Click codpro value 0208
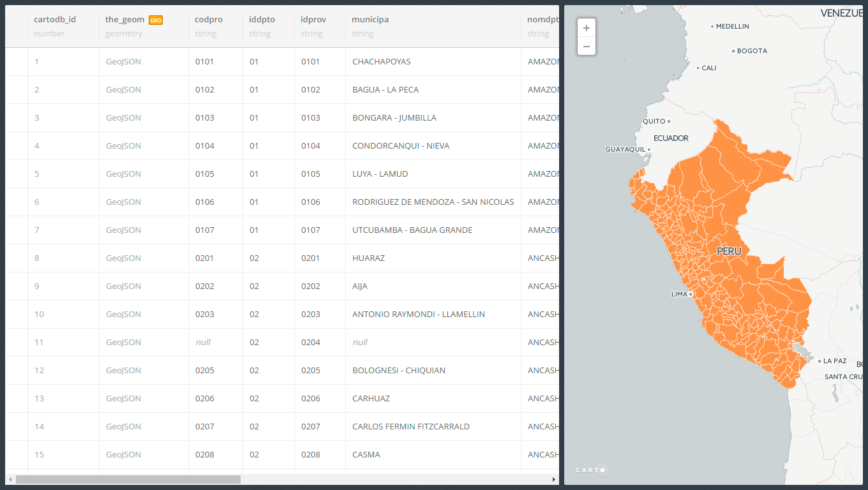 pyautogui.click(x=205, y=455)
